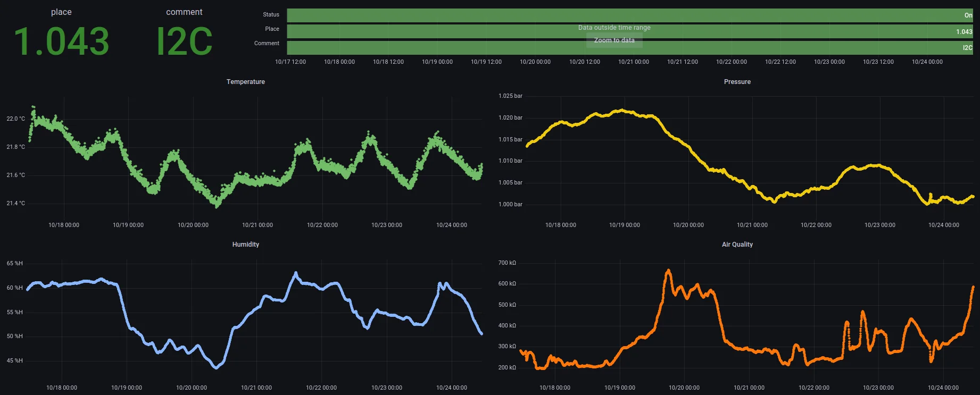
Task: Click the I2C value in Comment bar
Action: click(967, 48)
